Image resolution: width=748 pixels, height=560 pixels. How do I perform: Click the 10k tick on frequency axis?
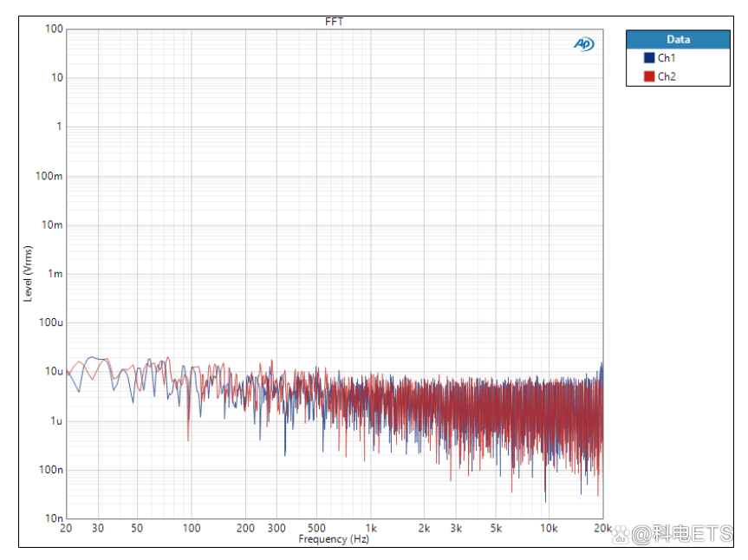click(x=549, y=528)
